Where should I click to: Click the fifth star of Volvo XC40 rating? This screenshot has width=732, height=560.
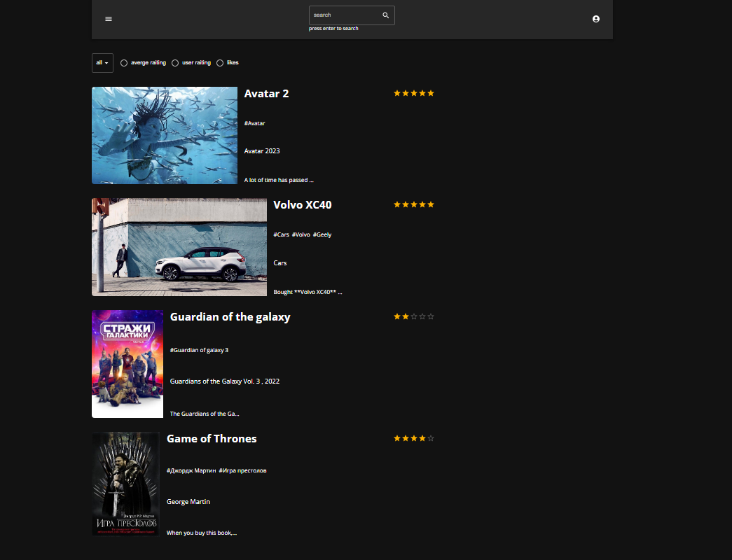coord(430,205)
